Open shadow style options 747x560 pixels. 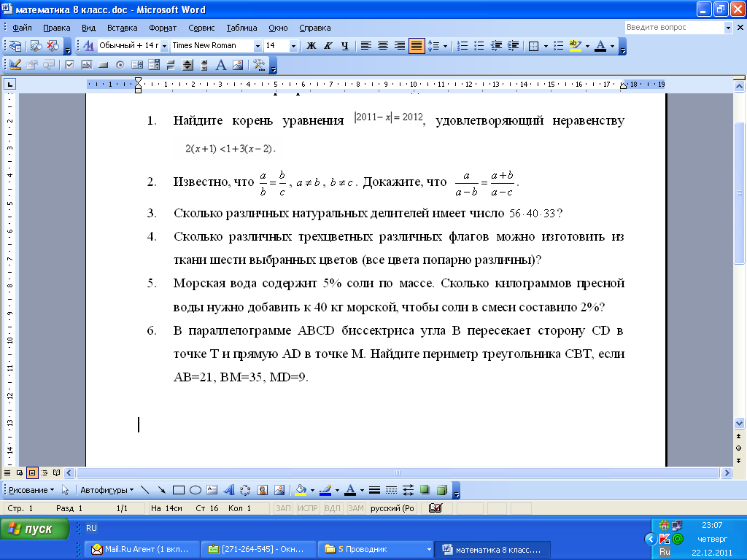pos(425,490)
